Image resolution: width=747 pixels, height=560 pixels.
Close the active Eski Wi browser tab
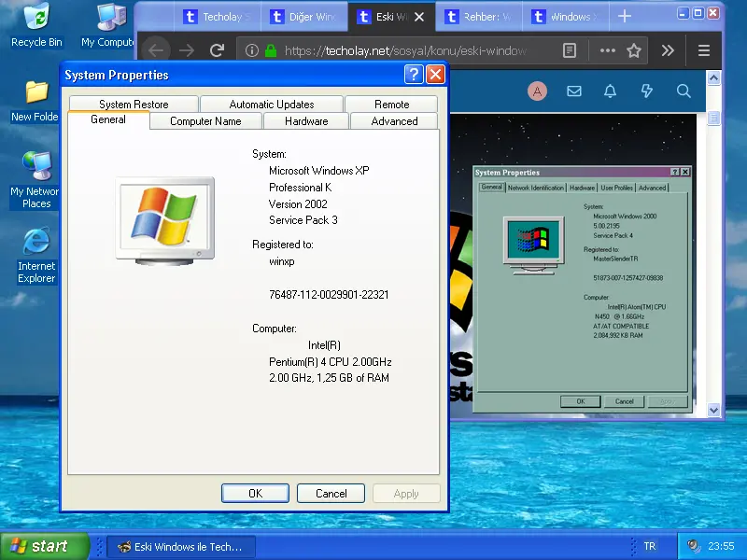pyautogui.click(x=419, y=17)
